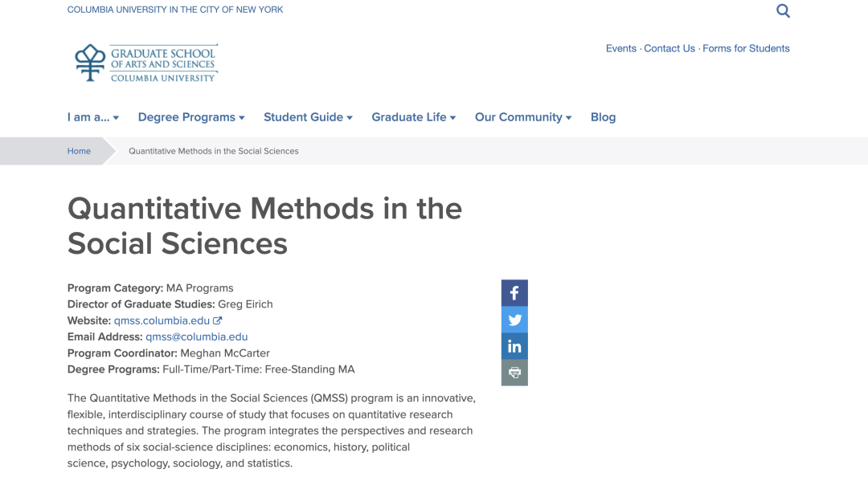Click Columbia University in the City of New York
Image resolution: width=868 pixels, height=481 pixels.
pyautogui.click(x=175, y=10)
